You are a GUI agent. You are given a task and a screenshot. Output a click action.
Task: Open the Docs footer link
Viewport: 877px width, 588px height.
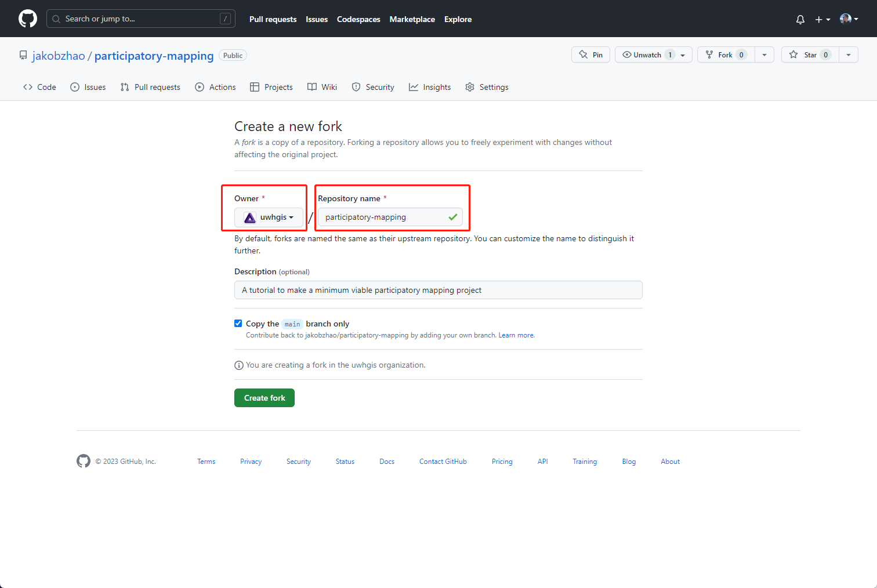click(x=387, y=462)
